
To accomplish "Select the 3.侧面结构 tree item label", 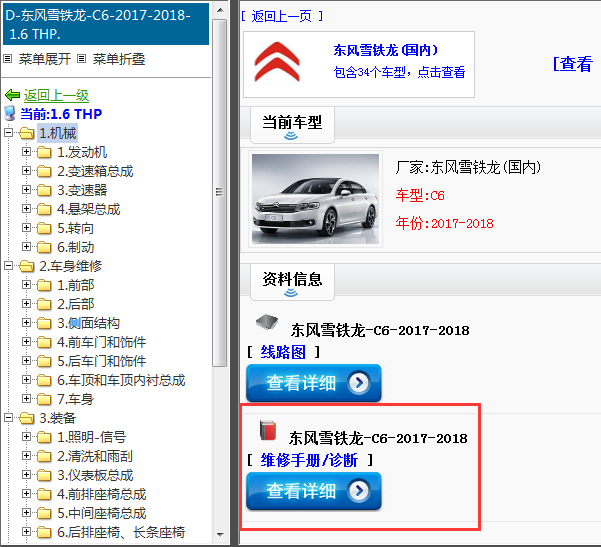I will coord(89,323).
